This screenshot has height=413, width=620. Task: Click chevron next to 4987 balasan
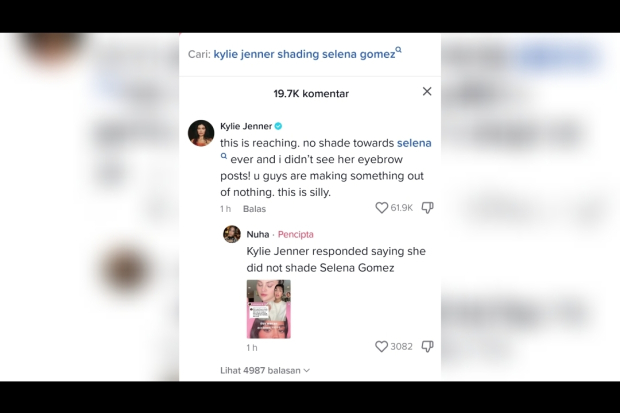306,371
